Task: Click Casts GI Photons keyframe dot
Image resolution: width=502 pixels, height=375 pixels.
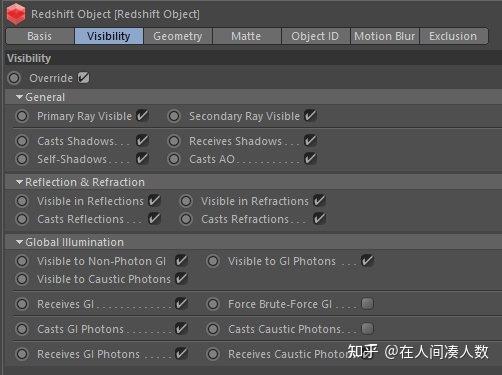Action: [x=22, y=329]
